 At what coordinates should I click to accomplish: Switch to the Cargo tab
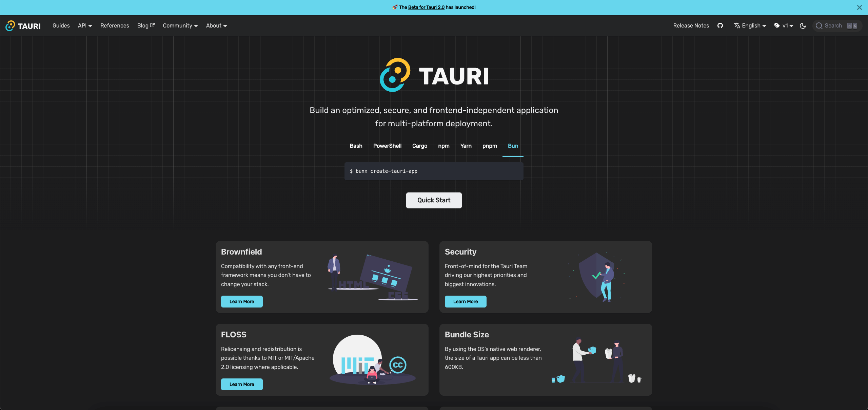point(420,146)
